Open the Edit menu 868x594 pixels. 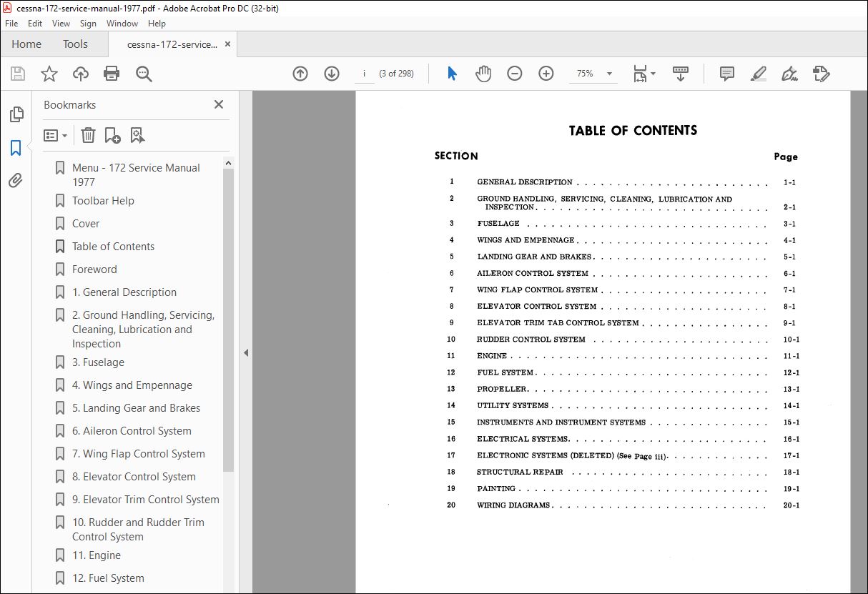35,24
